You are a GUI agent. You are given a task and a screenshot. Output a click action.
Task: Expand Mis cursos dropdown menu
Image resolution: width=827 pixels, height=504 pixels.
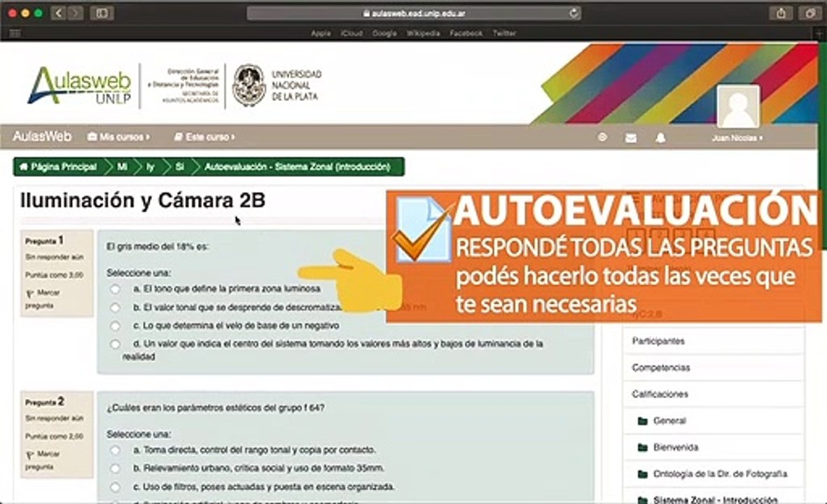pyautogui.click(x=118, y=137)
